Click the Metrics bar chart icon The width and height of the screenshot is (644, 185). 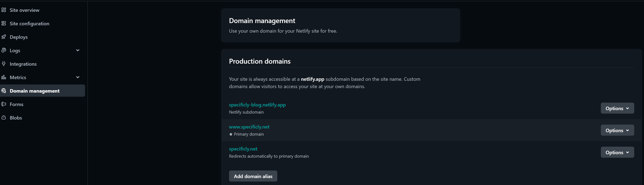(x=3, y=77)
